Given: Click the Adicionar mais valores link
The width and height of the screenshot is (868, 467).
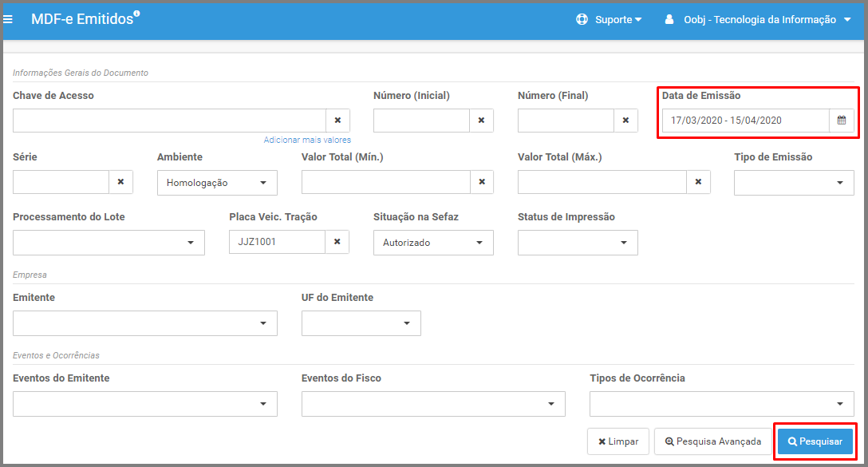Looking at the screenshot, I should pos(307,140).
